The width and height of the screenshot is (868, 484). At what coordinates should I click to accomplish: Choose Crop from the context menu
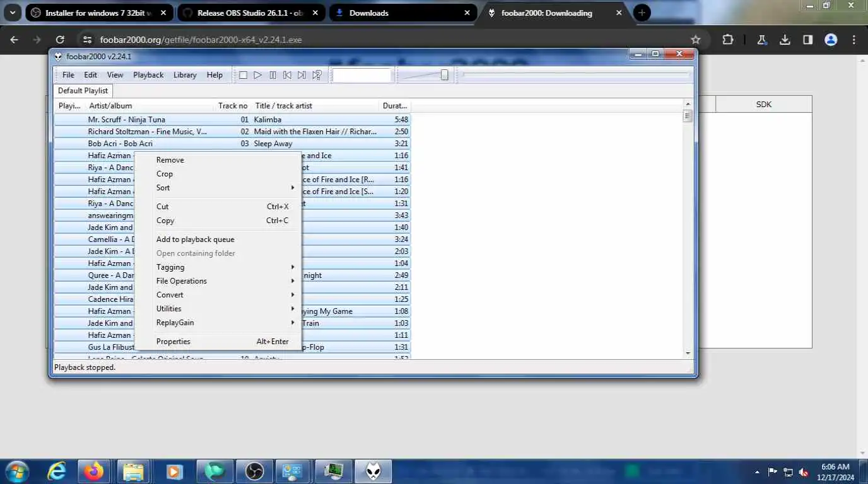[x=218, y=174]
